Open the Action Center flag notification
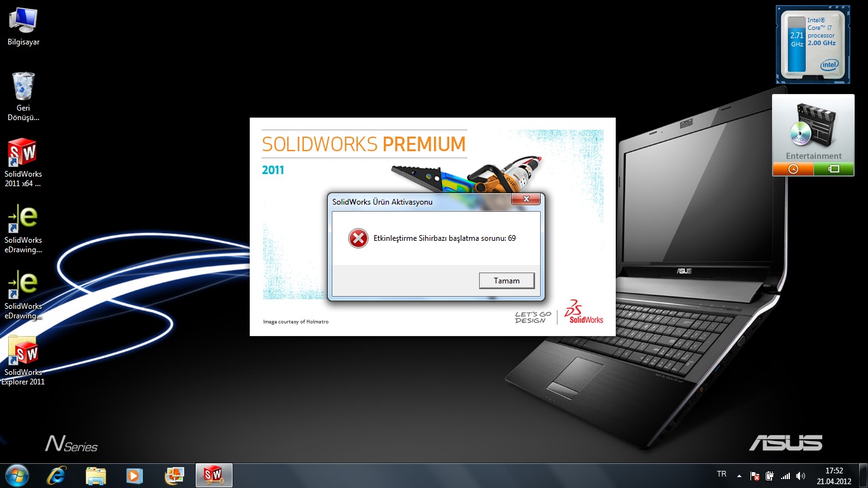 [x=755, y=475]
